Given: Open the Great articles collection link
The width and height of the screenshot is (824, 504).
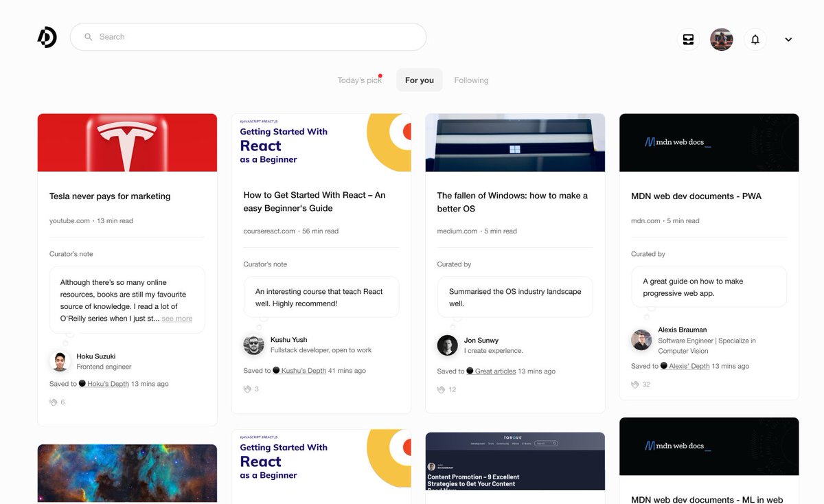Looking at the screenshot, I should [495, 371].
